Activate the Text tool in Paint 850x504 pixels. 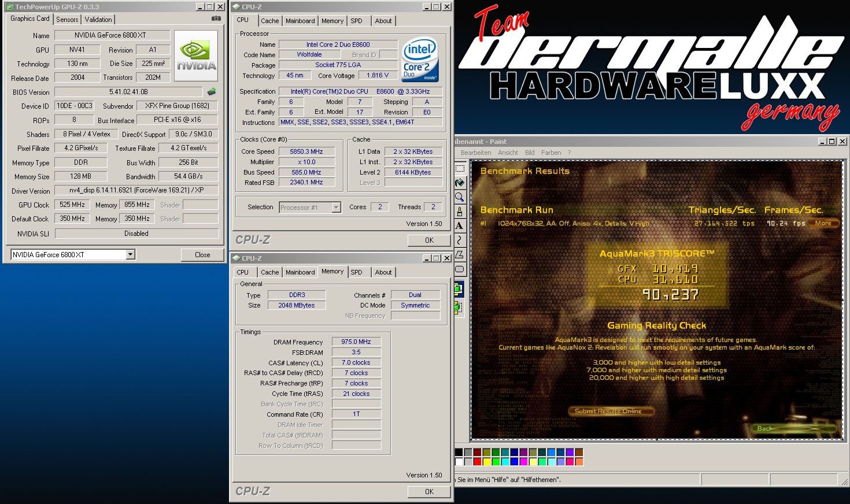pyautogui.click(x=460, y=226)
